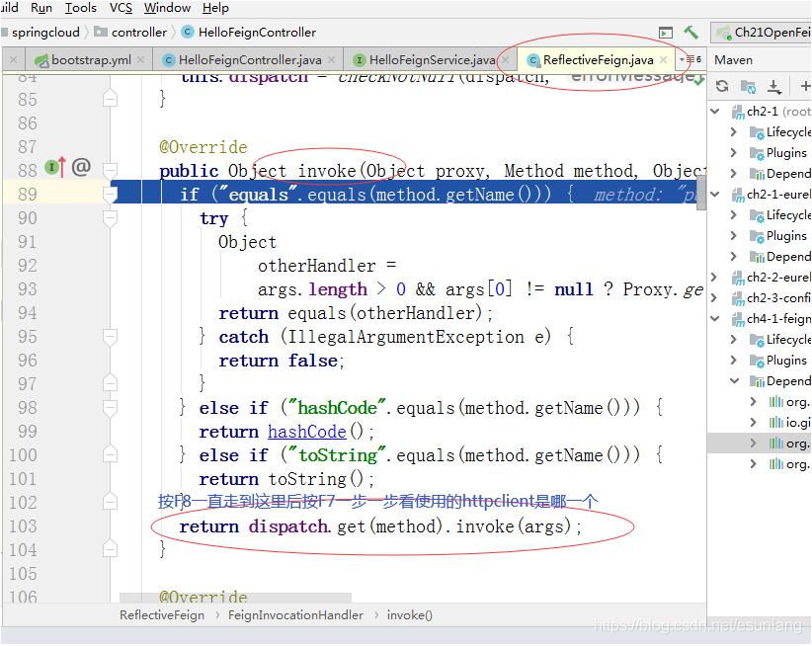This screenshot has width=812, height=646.
Task: Click the Maven add project plus icon
Action: 805,86
